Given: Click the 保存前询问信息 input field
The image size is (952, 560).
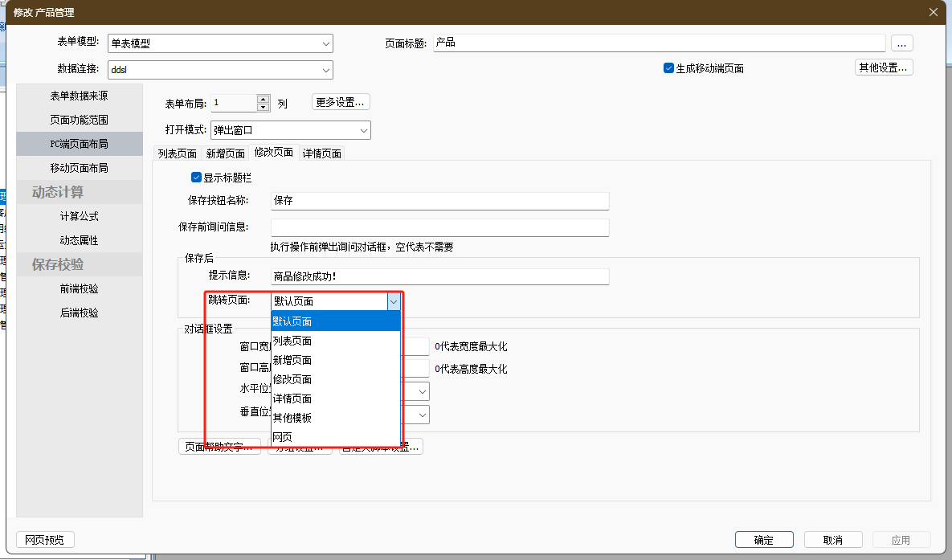Looking at the screenshot, I should click(439, 227).
